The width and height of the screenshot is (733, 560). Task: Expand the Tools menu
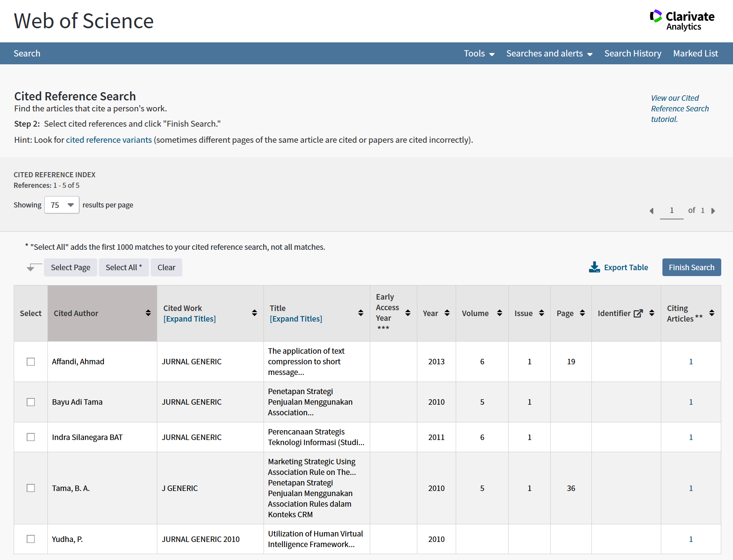click(x=479, y=53)
